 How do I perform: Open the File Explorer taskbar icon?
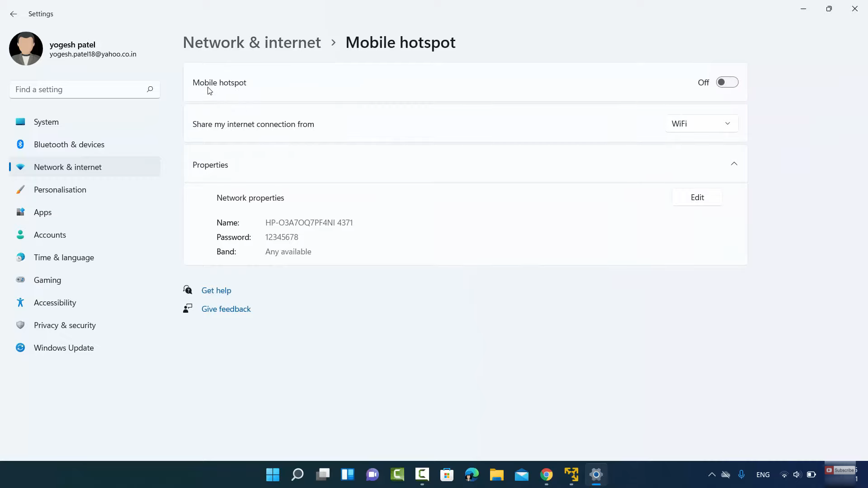tap(496, 474)
